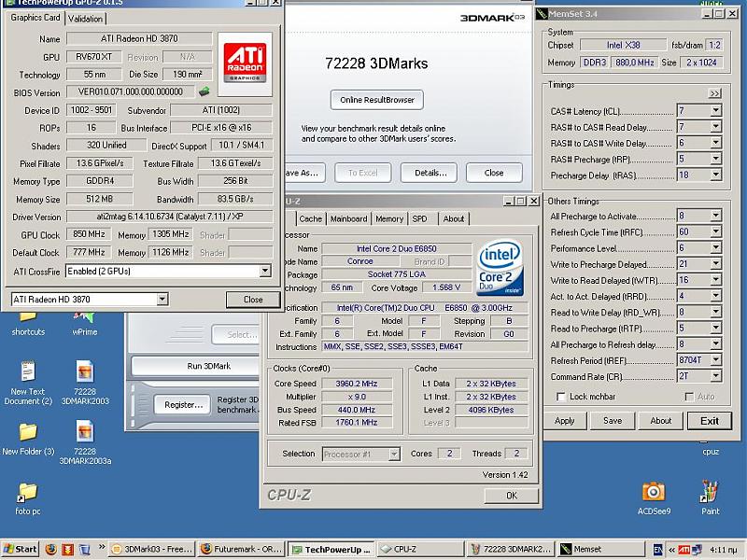The height and width of the screenshot is (560, 747).
Task: Switch to the Memset taskbar item
Action: pyautogui.click(x=599, y=549)
